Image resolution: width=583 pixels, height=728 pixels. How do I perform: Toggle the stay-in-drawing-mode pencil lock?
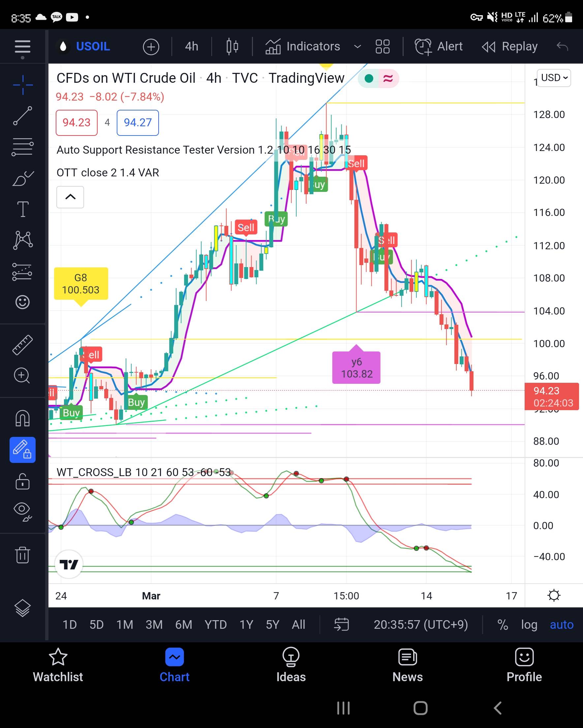click(x=23, y=449)
